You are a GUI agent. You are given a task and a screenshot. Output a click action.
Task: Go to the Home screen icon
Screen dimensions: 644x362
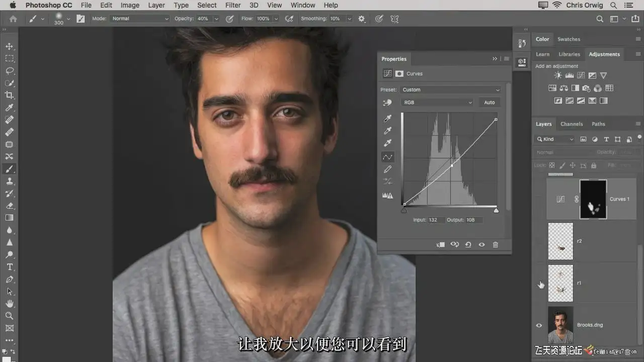(13, 19)
